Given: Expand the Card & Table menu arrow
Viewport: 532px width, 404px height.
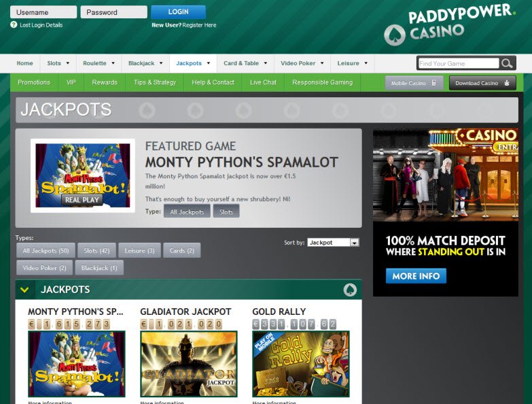Looking at the screenshot, I should [266, 63].
